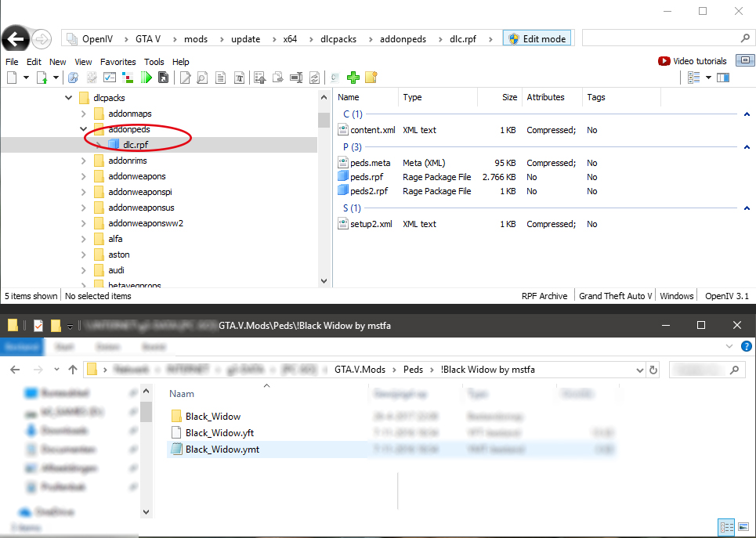Open the View menu in OpenIV
Image resolution: width=756 pixels, height=538 pixels.
[x=83, y=62]
